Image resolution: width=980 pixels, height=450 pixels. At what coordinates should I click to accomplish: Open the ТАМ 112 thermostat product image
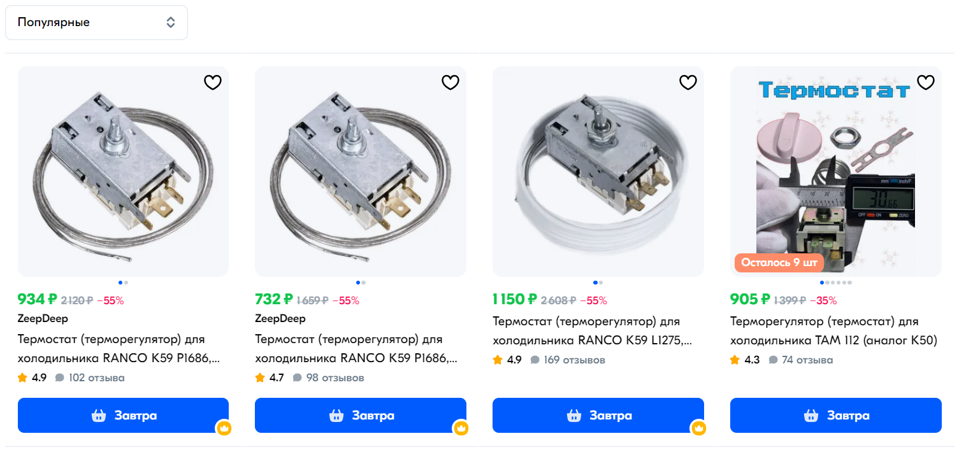coord(835,172)
